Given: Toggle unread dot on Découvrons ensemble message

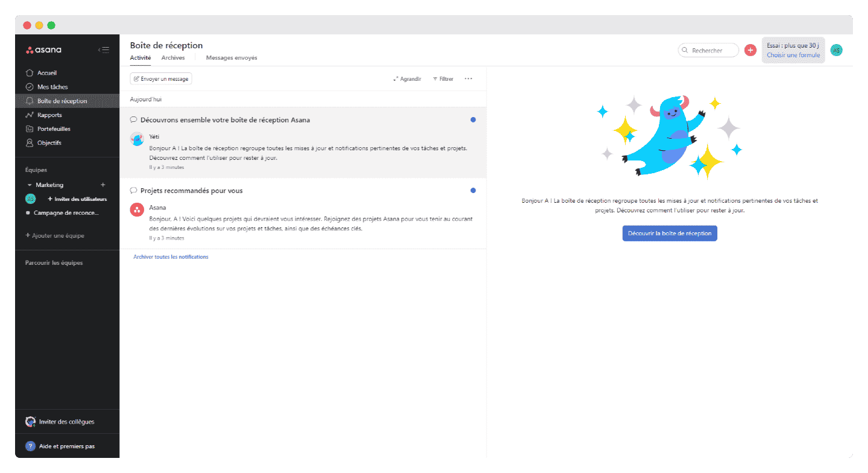Looking at the screenshot, I should pos(473,119).
